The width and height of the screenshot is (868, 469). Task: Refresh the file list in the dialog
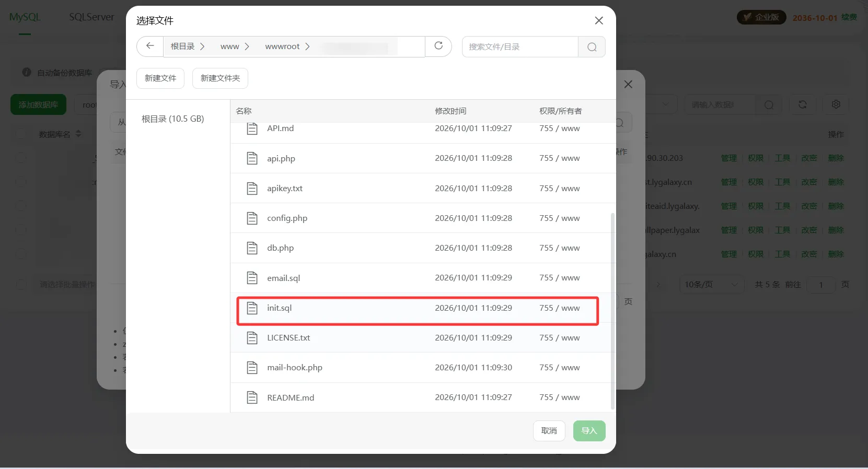tap(438, 46)
